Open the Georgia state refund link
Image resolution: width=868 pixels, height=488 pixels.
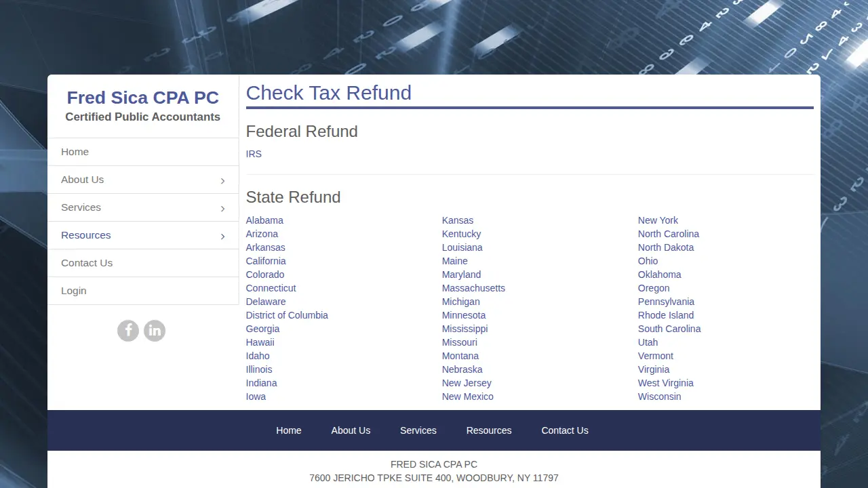point(263,329)
